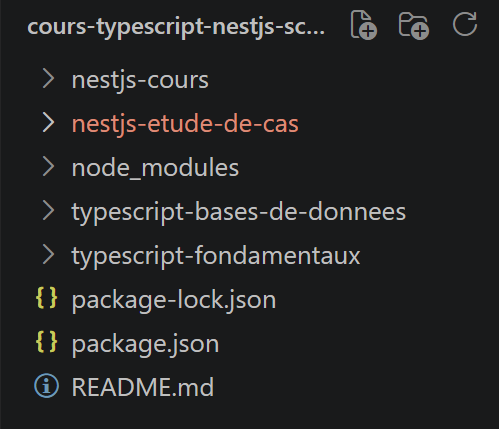Select the typescript-fondamentaux folder label
The height and width of the screenshot is (429, 499).
click(x=216, y=256)
